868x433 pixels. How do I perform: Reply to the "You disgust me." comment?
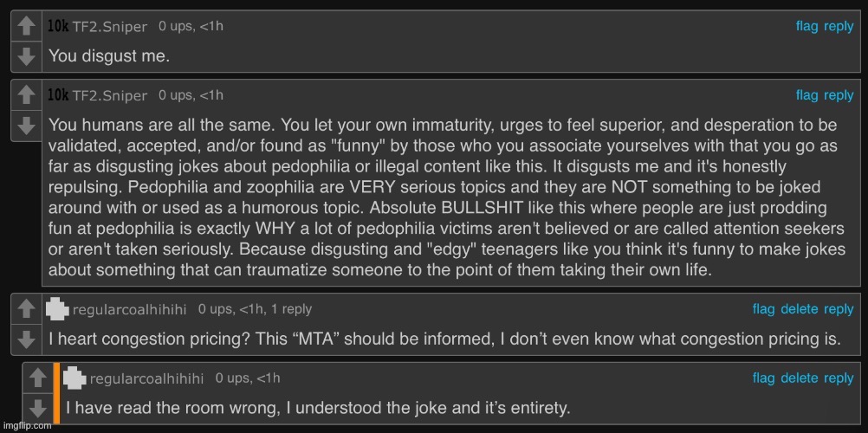tap(838, 27)
